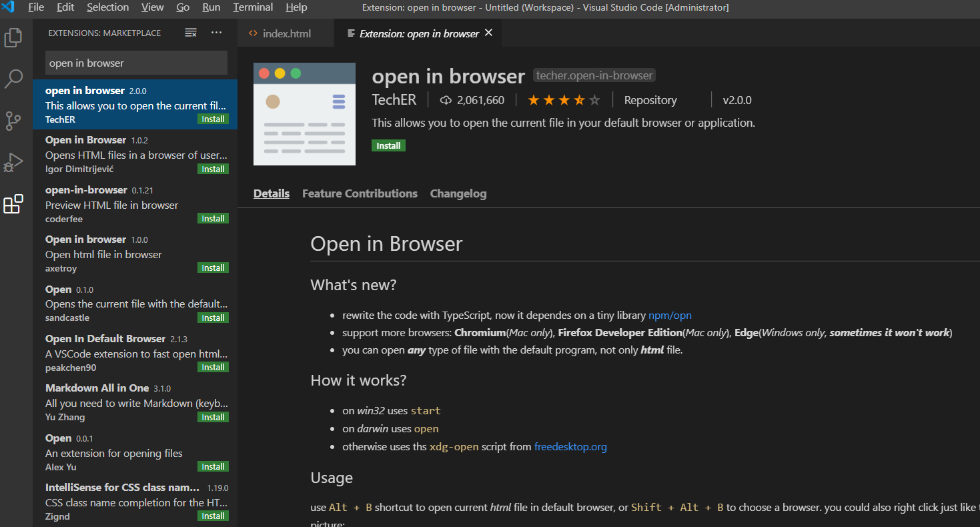980x527 pixels.
Task: Install Open in Browser by Igor Dimitrijević
Action: 213,169
